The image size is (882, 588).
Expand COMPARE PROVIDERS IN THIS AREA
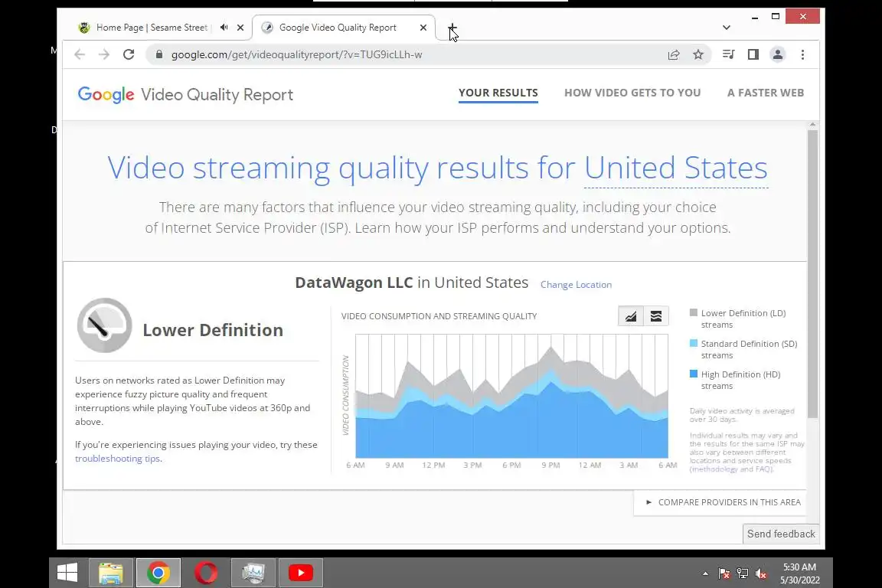pos(724,502)
